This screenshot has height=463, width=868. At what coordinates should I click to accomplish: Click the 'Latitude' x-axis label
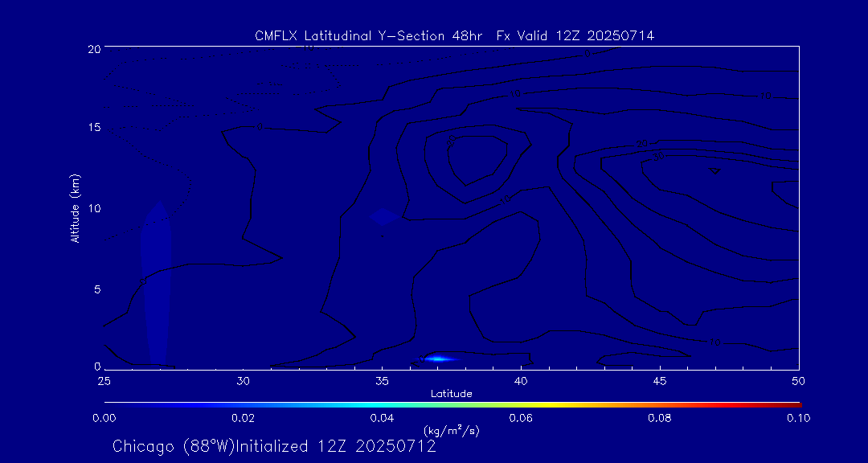[451, 394]
